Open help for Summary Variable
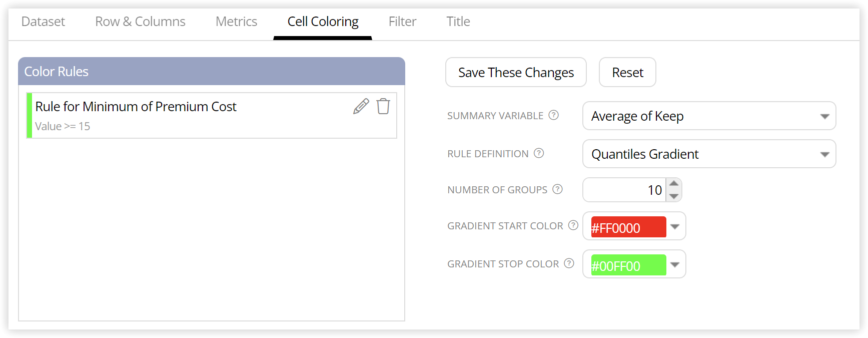The height and width of the screenshot is (338, 868). [x=553, y=115]
